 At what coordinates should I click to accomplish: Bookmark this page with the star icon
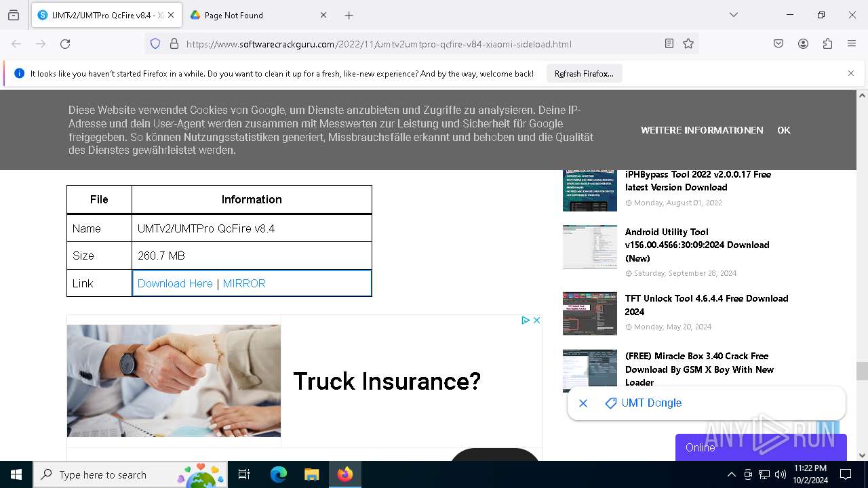click(688, 43)
